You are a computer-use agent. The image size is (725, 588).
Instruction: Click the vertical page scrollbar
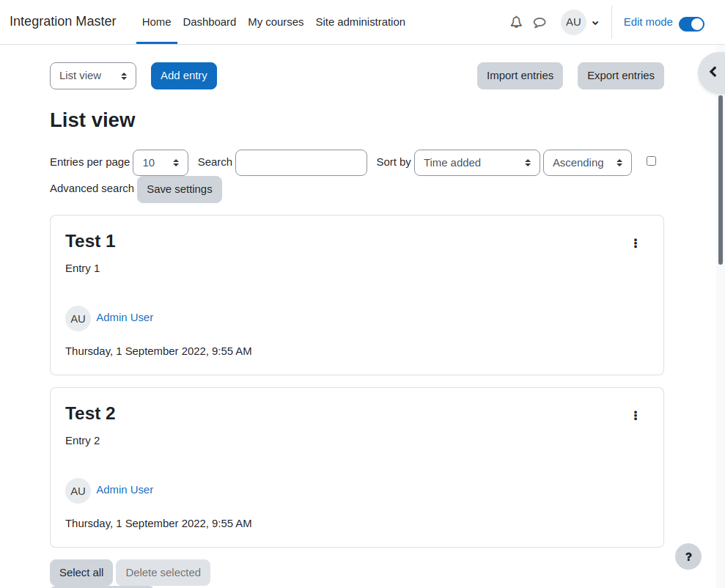(x=721, y=180)
